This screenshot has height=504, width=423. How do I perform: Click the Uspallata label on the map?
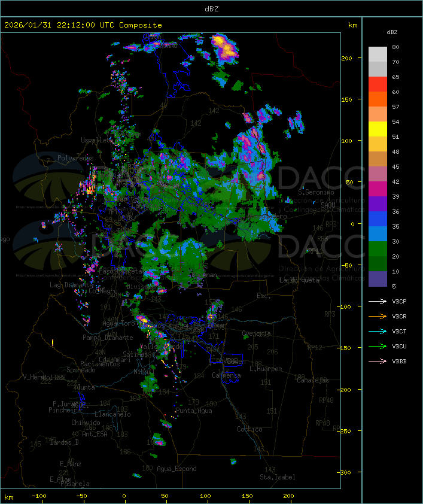(x=96, y=140)
